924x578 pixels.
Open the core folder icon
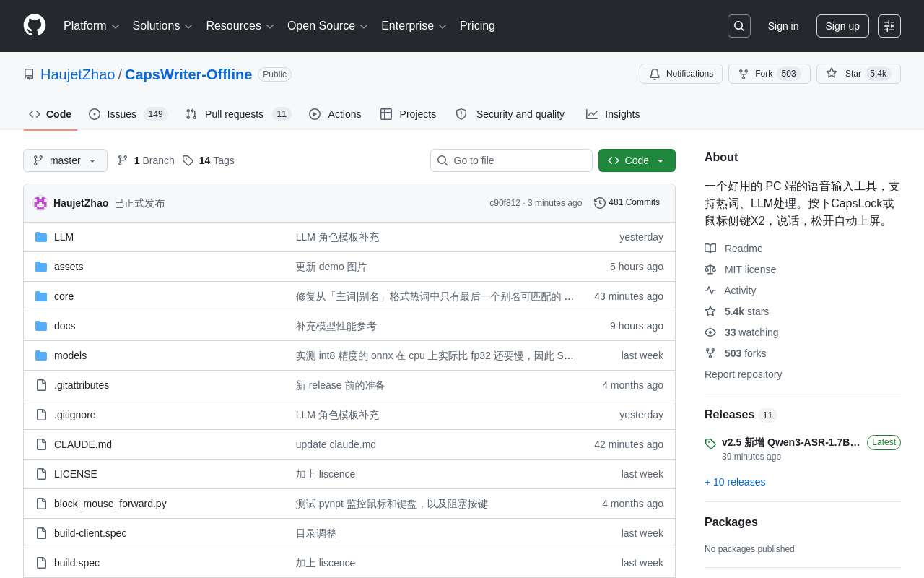[x=41, y=296]
